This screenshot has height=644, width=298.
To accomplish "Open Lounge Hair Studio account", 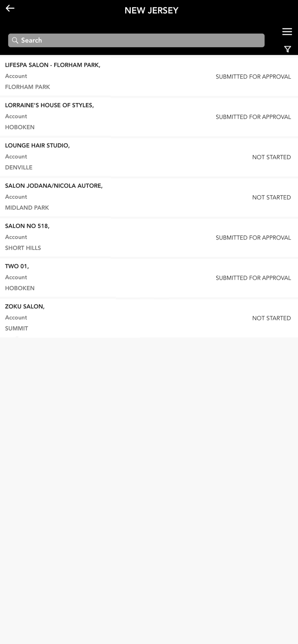I will (x=37, y=146).
